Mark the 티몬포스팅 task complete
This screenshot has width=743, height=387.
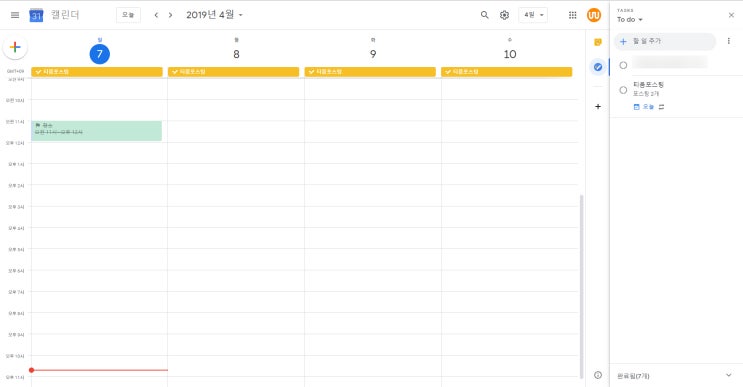click(623, 90)
